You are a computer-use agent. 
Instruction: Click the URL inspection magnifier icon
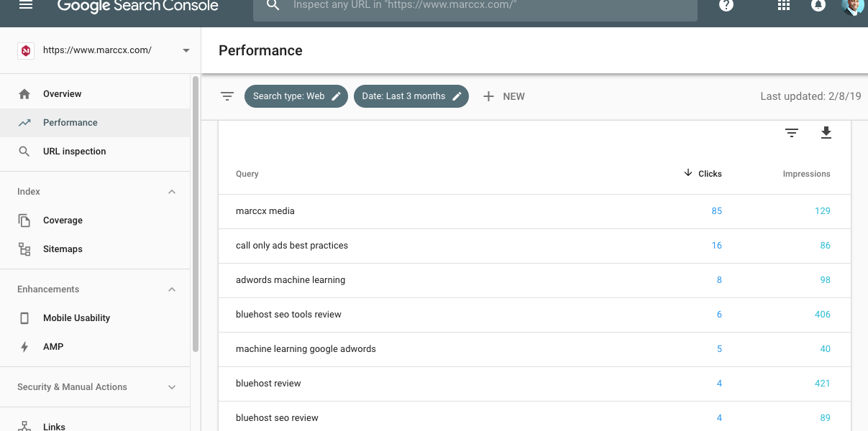point(24,152)
